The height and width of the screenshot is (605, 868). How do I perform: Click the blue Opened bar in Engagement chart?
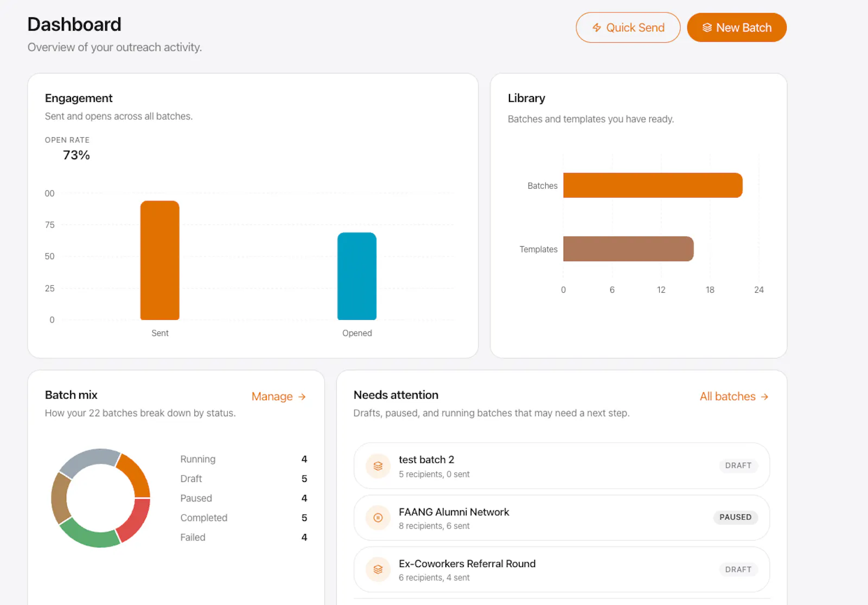357,276
